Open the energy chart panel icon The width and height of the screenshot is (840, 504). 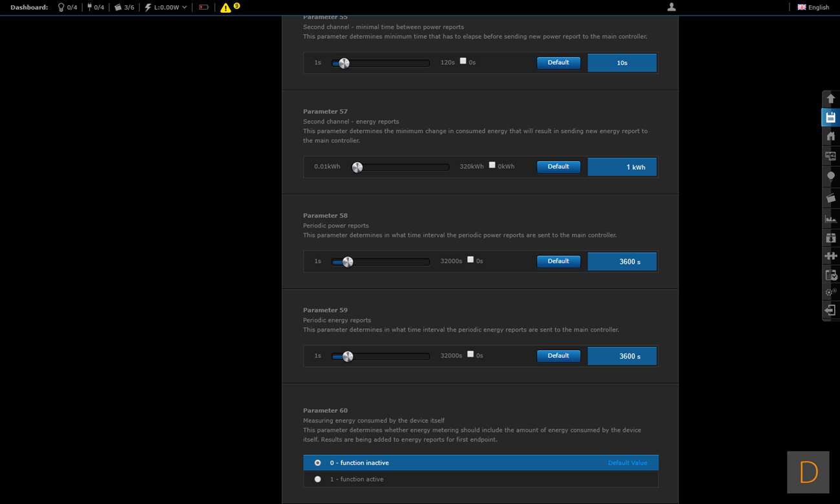pyautogui.click(x=830, y=218)
